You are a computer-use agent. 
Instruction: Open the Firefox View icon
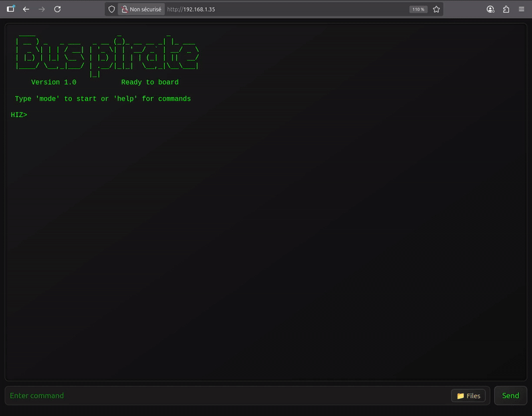[11, 9]
